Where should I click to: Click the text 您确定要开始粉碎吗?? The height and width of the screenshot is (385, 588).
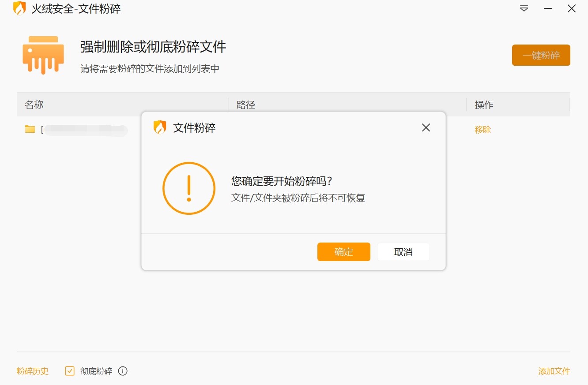[x=282, y=181]
